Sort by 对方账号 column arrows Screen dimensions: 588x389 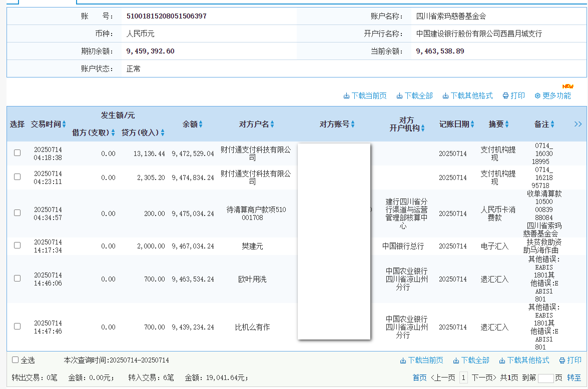[x=352, y=124]
